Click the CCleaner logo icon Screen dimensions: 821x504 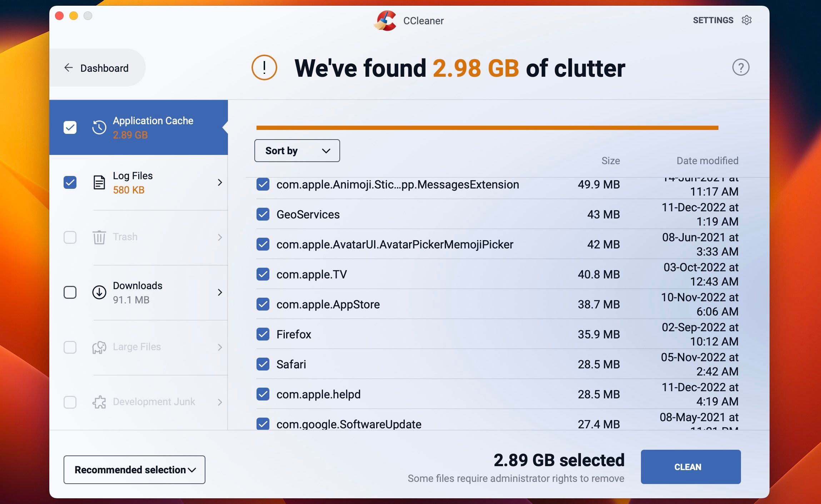click(x=385, y=21)
